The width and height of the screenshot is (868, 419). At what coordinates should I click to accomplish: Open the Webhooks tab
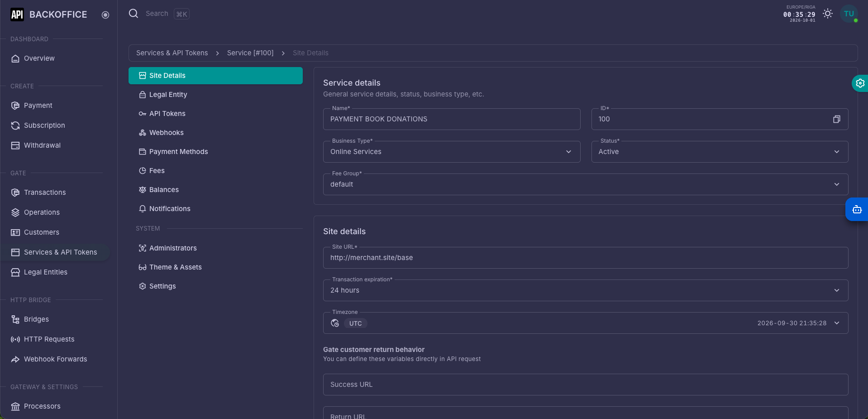point(215,133)
